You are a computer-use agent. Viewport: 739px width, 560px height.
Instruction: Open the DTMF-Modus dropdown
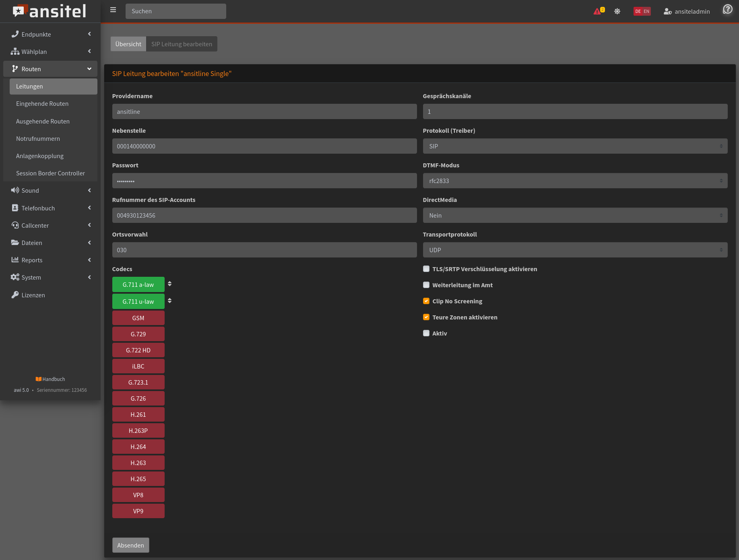(x=575, y=181)
